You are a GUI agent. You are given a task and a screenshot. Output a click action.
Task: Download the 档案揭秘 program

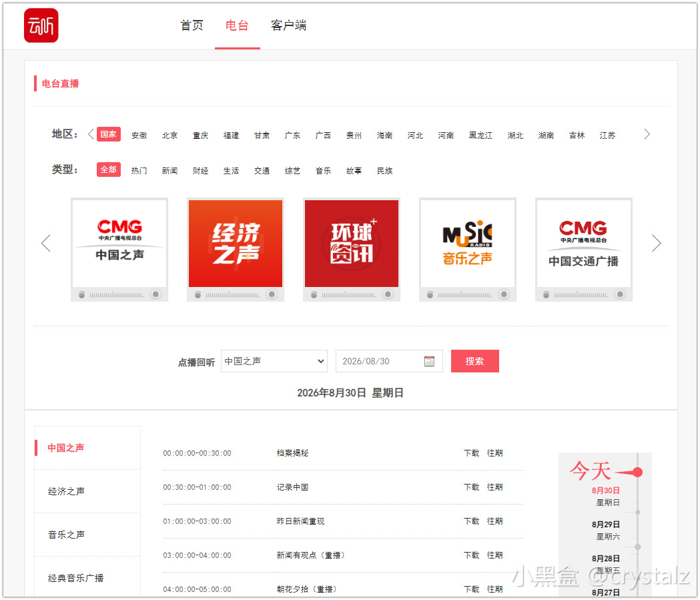471,453
